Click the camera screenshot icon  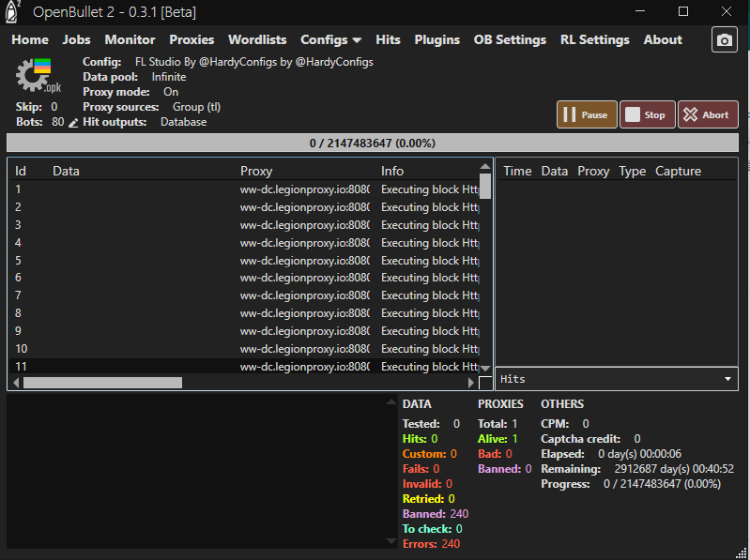[x=724, y=39]
